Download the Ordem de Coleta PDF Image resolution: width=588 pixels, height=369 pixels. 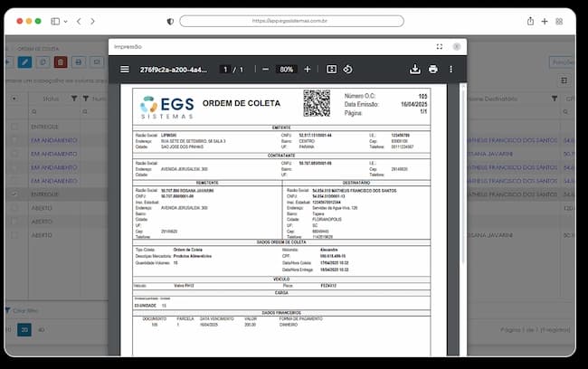tap(414, 70)
